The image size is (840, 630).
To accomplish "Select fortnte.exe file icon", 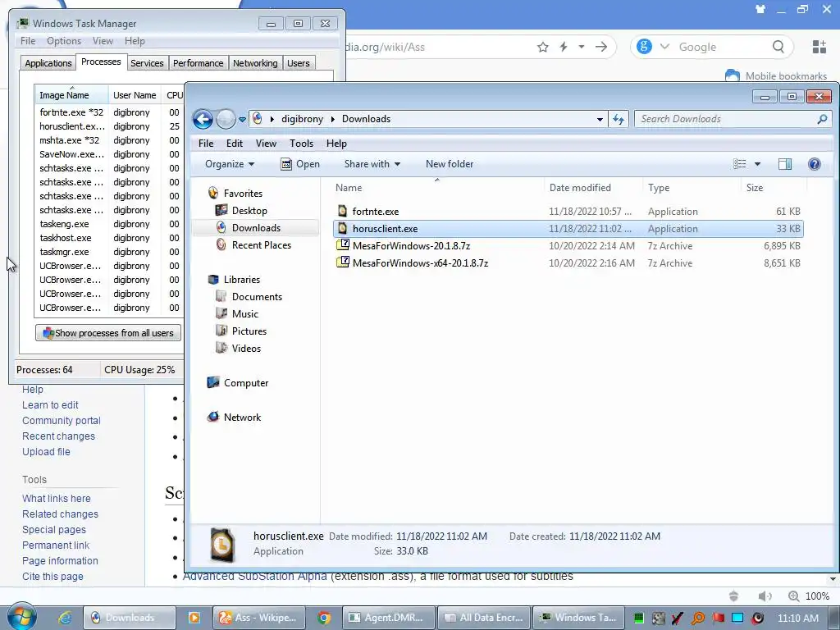I will [x=342, y=211].
